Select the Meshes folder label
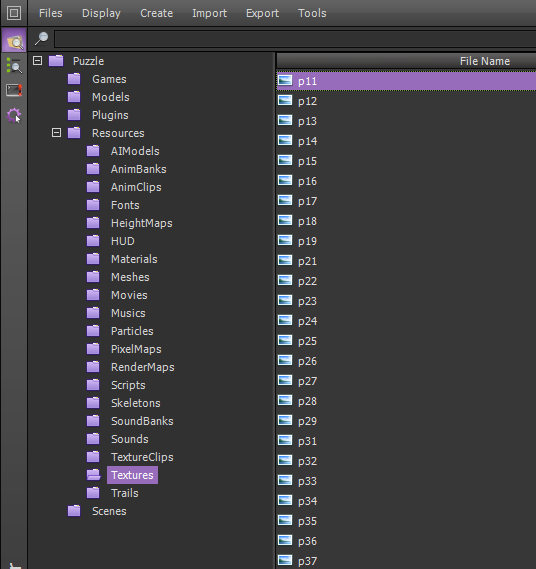 (x=130, y=277)
